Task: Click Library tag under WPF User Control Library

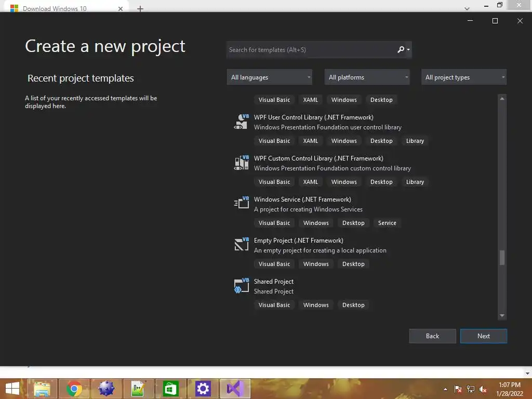Action: (415, 141)
